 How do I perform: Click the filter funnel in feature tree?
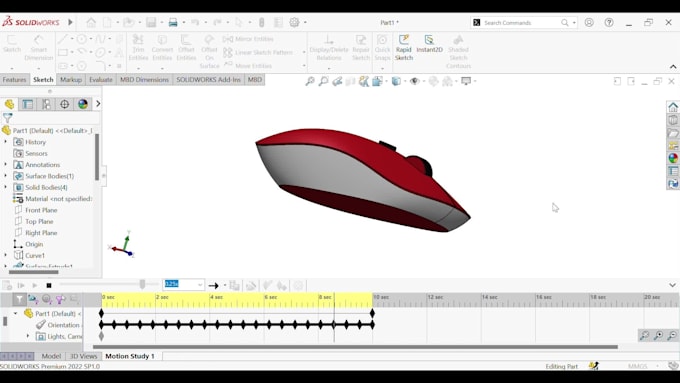click(7, 118)
